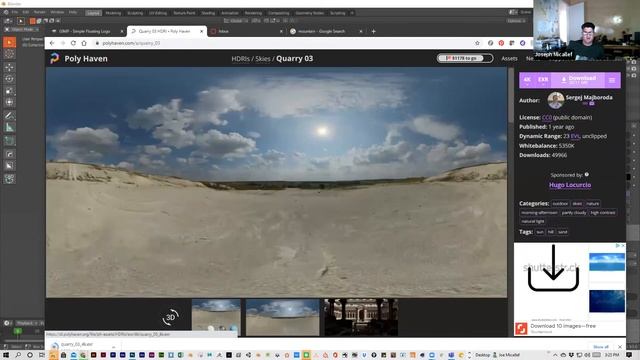
Task: Select the Blender move tool
Action: 9,67
